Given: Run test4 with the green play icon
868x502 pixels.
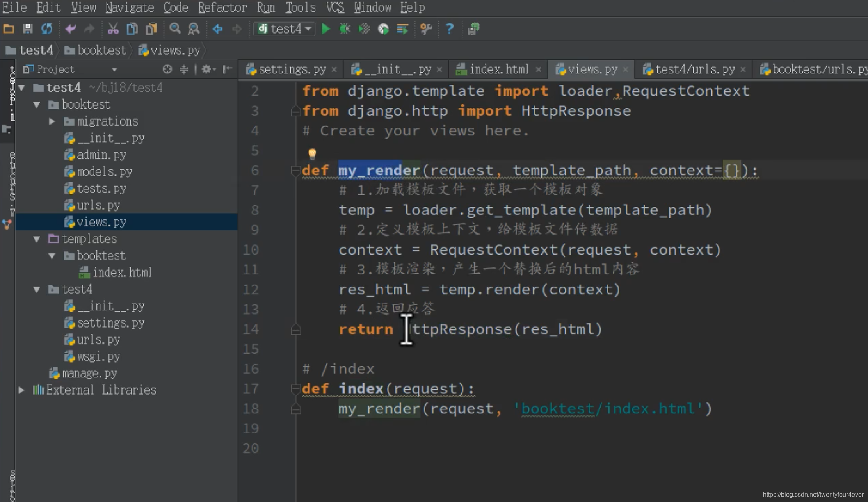Looking at the screenshot, I should click(x=325, y=29).
